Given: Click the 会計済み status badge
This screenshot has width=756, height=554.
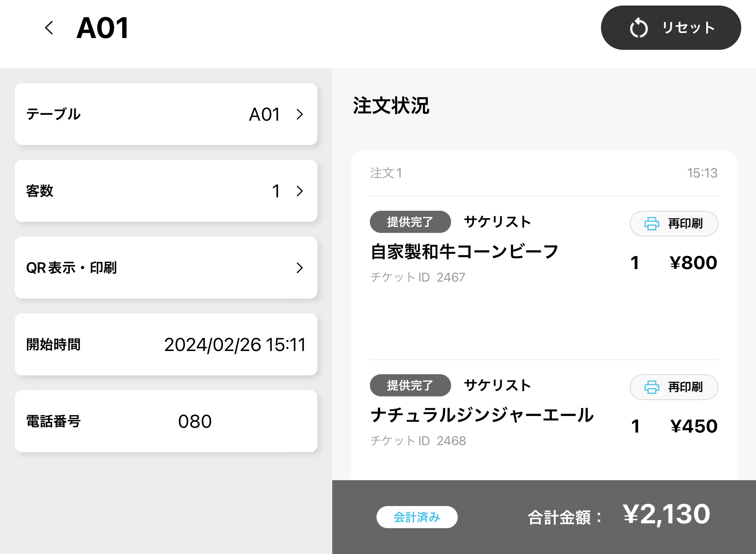Looking at the screenshot, I should point(417,517).
